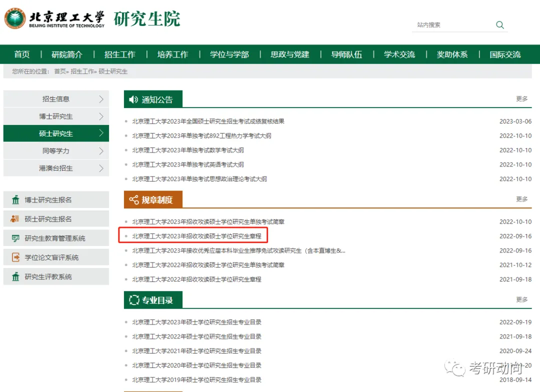This screenshot has width=540, height=392.
Task: Open the 博士研究生报名 quick link
Action: [x=56, y=200]
